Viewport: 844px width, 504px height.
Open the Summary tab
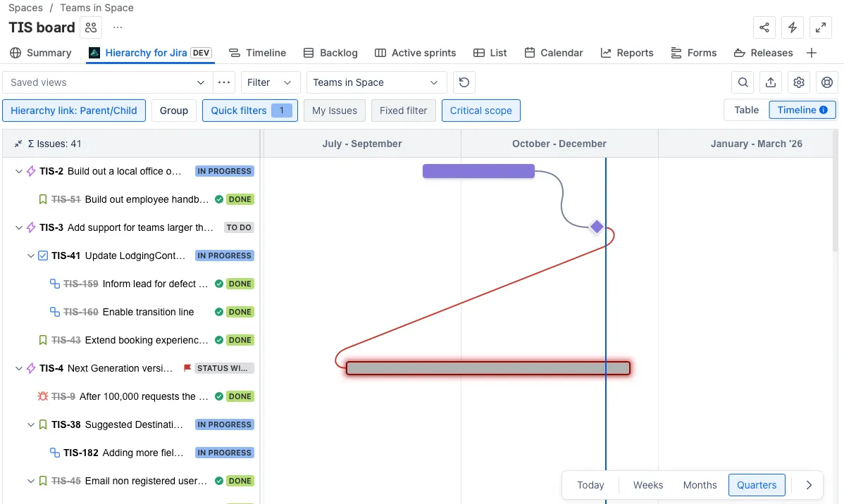[x=41, y=53]
